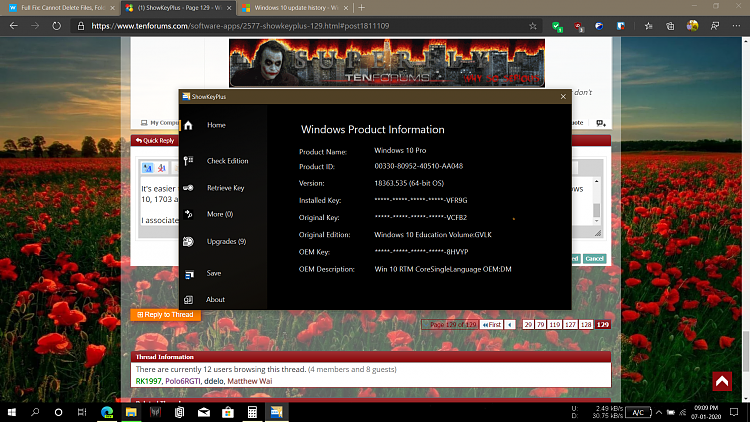Open Mail app from taskbar

(x=204, y=412)
